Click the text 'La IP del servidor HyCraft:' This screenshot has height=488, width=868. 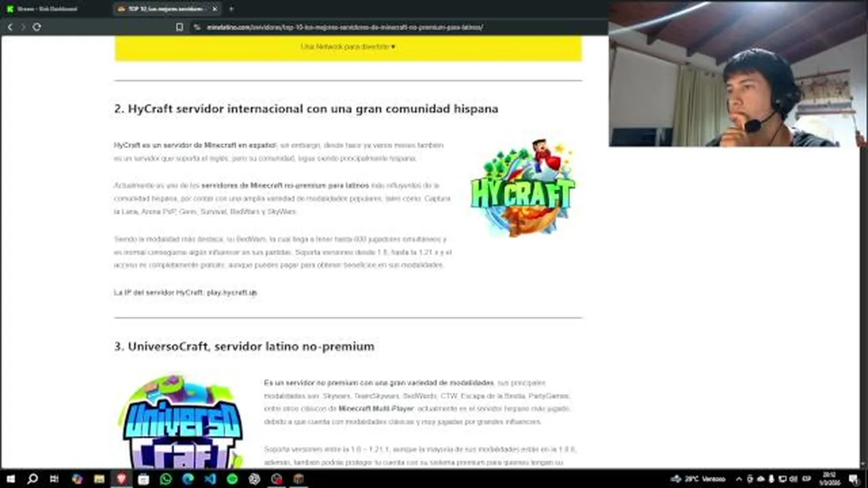coord(159,293)
